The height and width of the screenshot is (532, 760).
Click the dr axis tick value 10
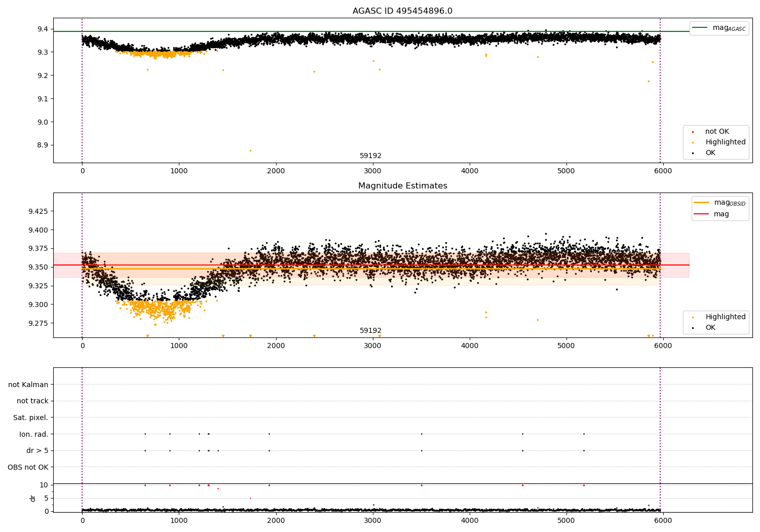pos(44,485)
